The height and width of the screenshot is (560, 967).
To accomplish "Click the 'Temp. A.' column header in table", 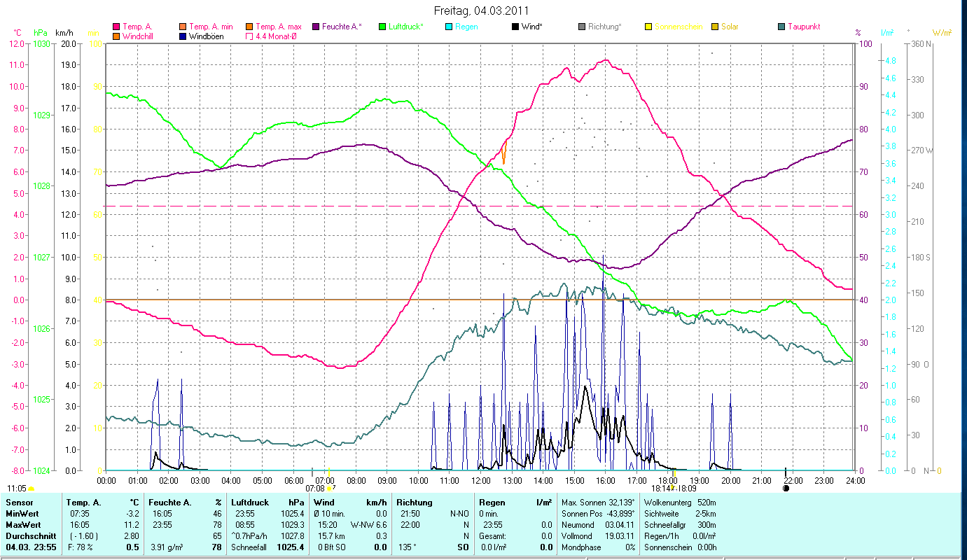I will [x=83, y=503].
